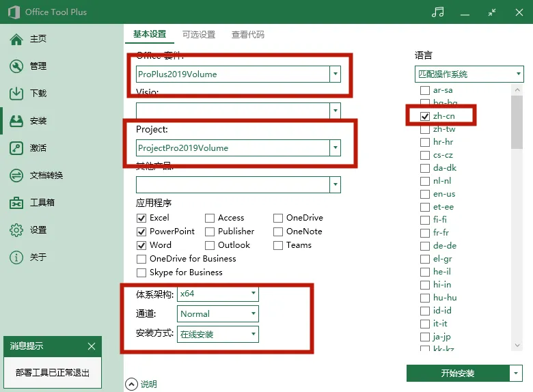Image resolution: width=533 pixels, height=392 pixels.
Task: Check the fr-fr language checkbox
Action: tap(425, 233)
